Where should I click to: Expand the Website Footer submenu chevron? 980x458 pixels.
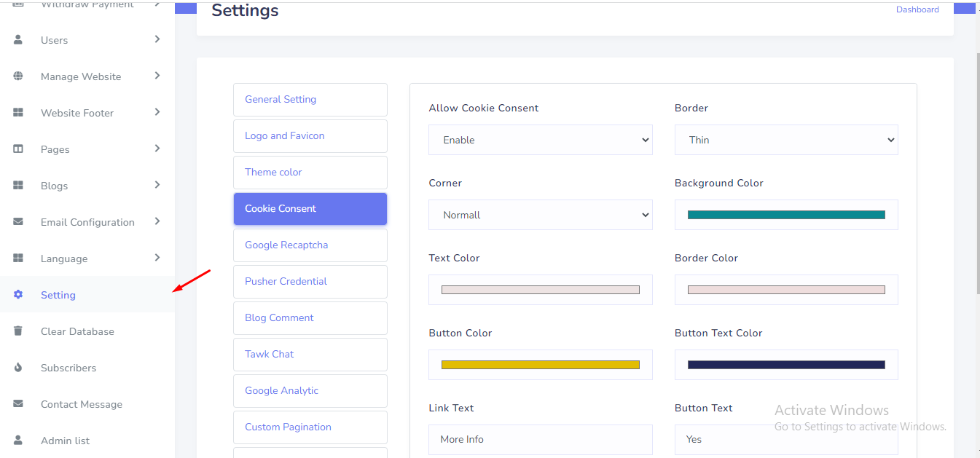pos(157,112)
